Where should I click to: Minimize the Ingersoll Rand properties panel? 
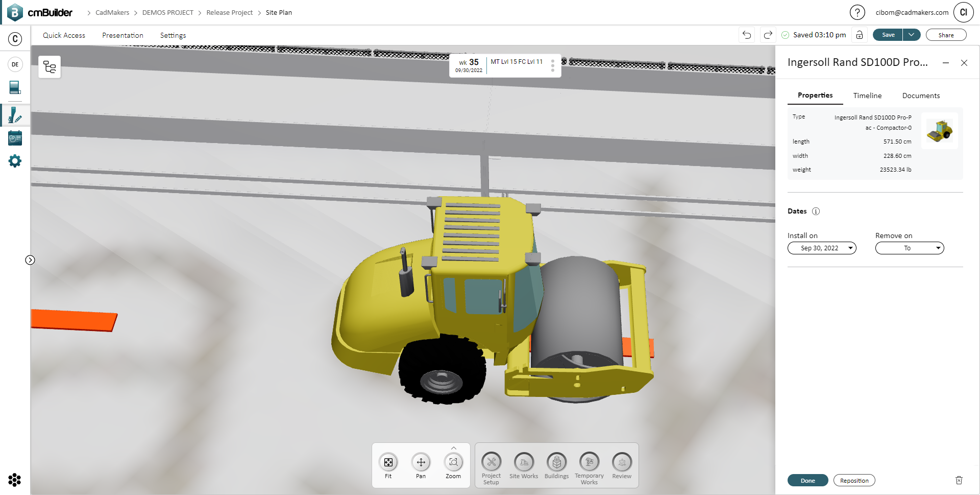(x=946, y=63)
